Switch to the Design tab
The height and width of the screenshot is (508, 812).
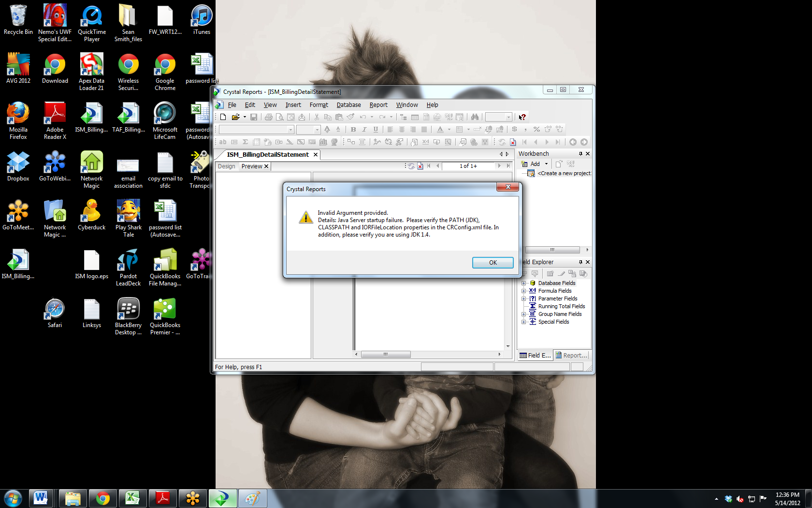(226, 166)
